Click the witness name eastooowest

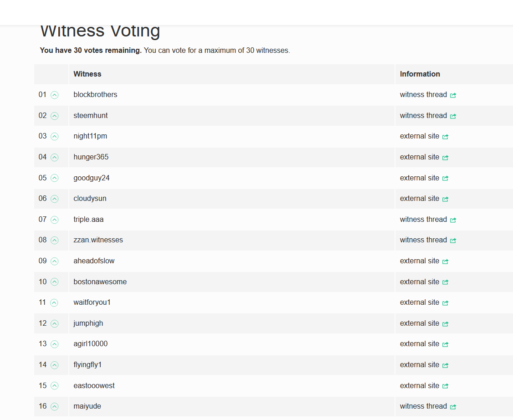94,386
